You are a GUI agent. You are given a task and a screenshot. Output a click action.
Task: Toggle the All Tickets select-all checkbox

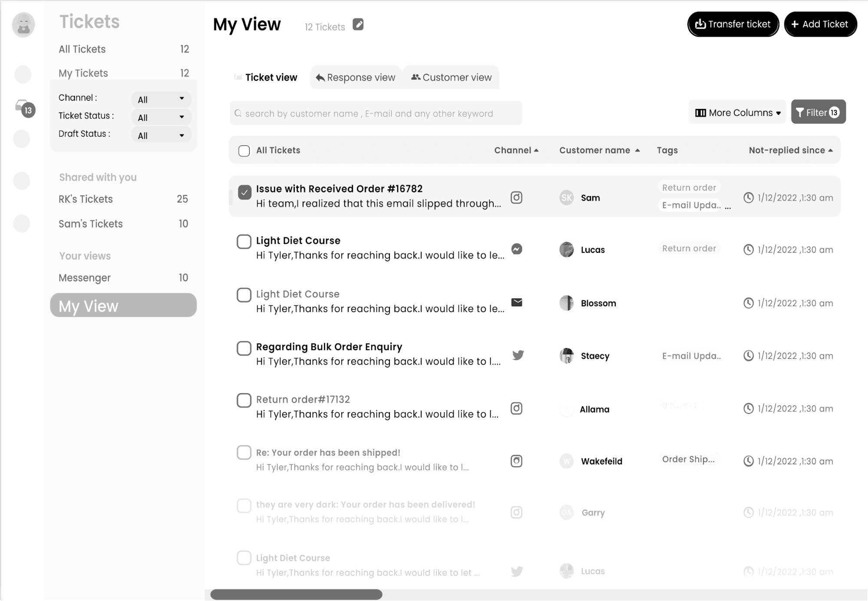pyautogui.click(x=244, y=151)
